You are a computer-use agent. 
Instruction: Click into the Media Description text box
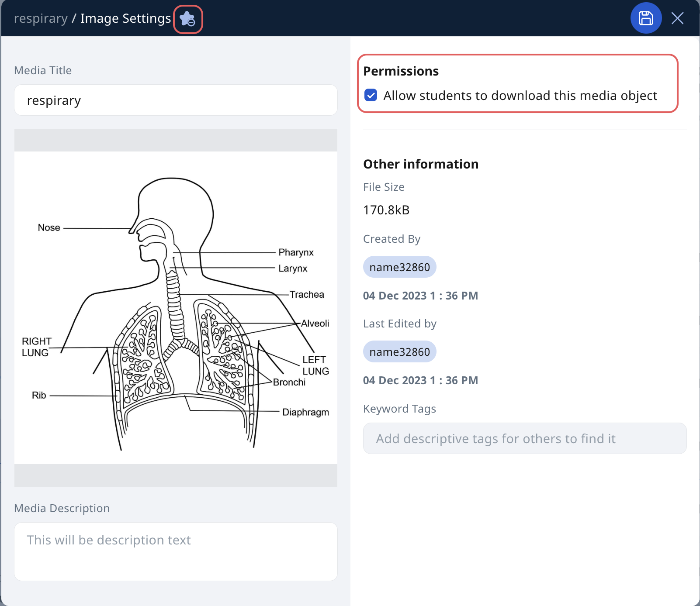coord(176,551)
